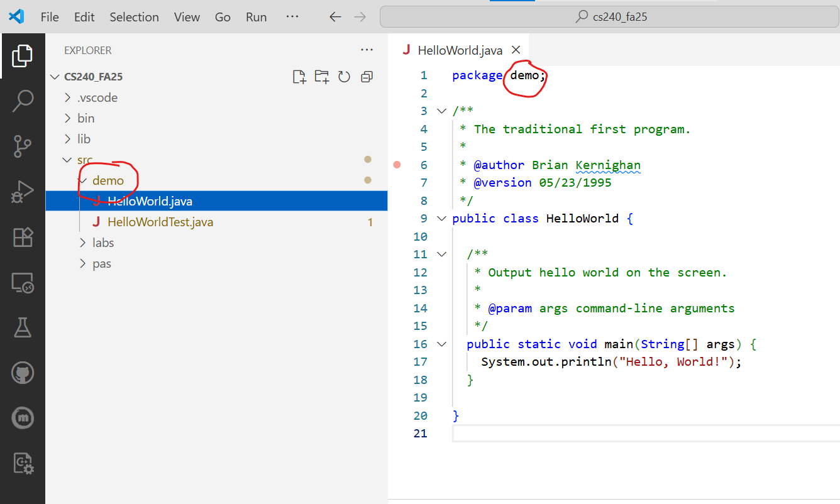Collapse the CS240_FA25 root folder
The height and width of the screenshot is (504, 840).
55,77
